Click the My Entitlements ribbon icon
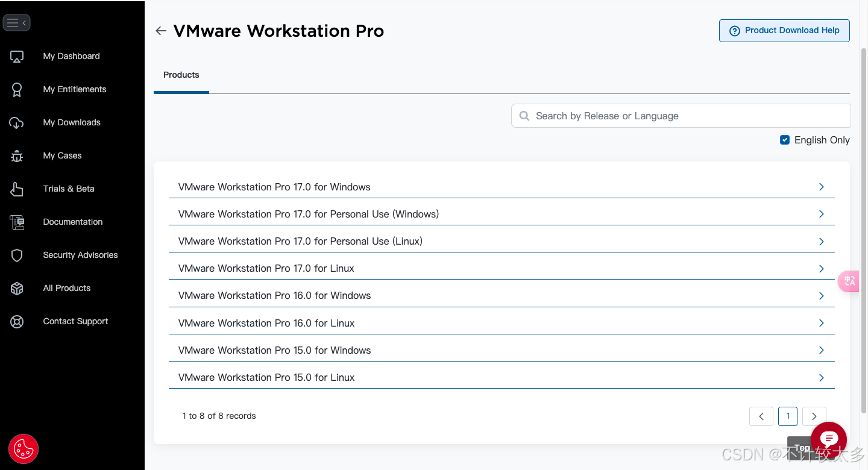 pyautogui.click(x=17, y=90)
